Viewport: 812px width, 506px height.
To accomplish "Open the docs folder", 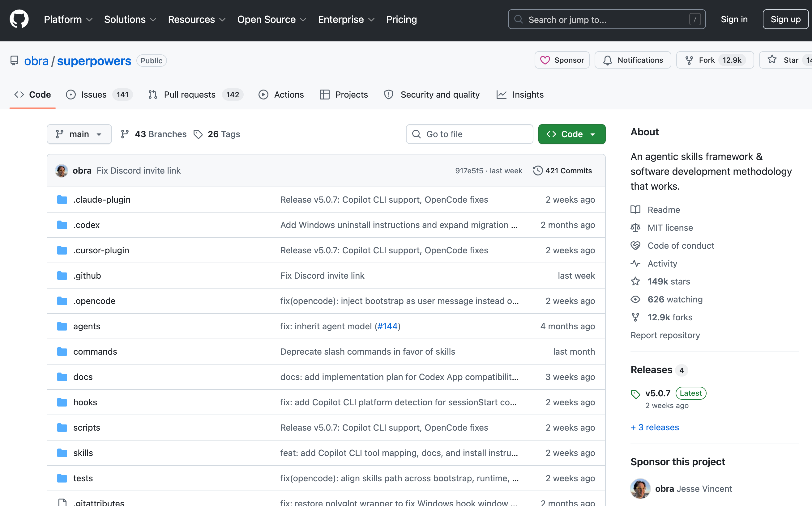I will (x=83, y=377).
